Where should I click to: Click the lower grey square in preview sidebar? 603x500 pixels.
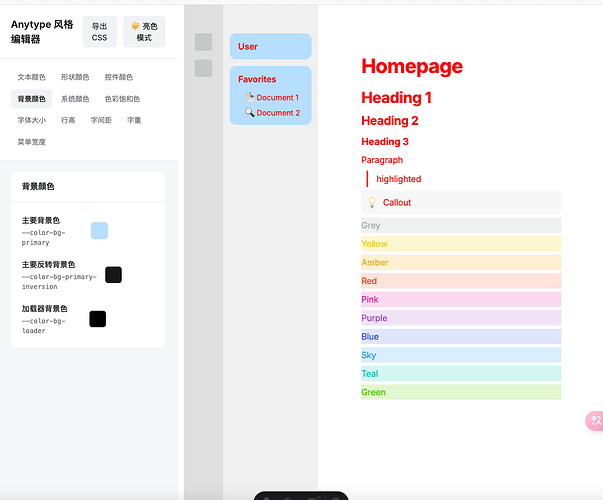coord(203,68)
